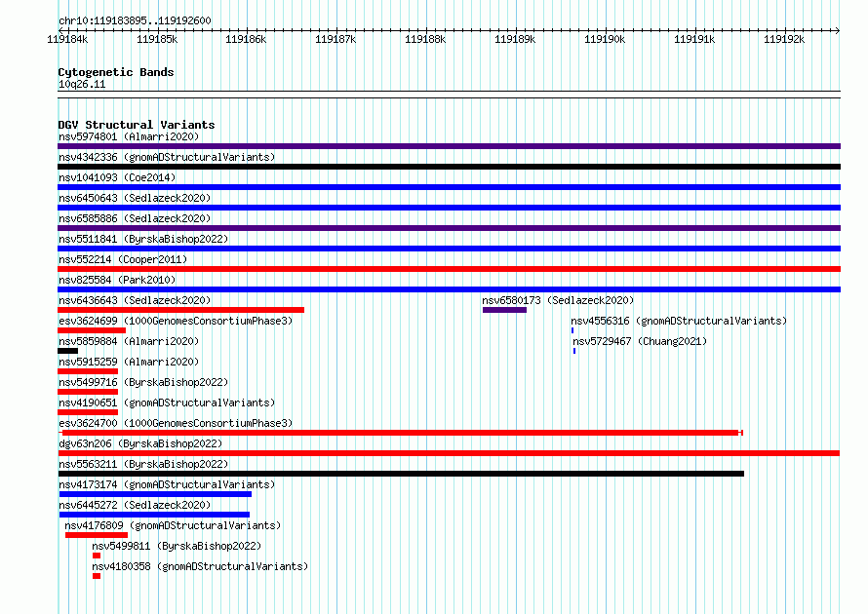Click the Cytogenetic Bands track title

[116, 72]
